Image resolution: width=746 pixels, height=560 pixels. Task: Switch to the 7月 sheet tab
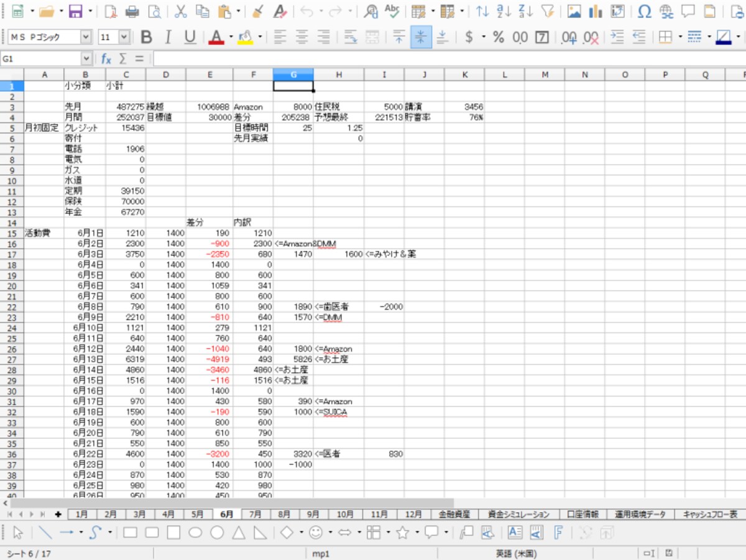coord(256,514)
